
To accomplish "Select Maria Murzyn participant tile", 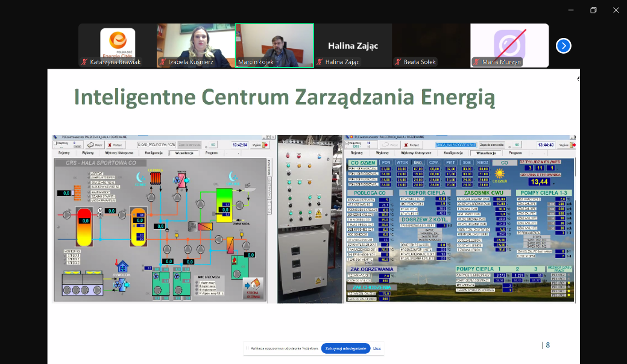I will [x=509, y=46].
